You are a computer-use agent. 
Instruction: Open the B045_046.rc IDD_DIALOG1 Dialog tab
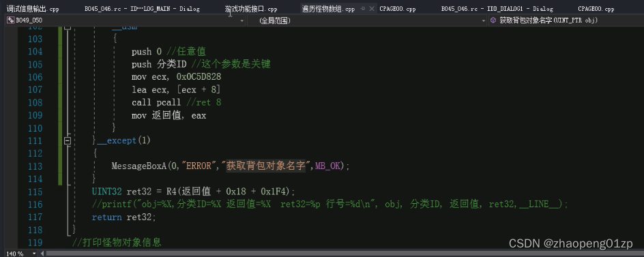(497, 9)
